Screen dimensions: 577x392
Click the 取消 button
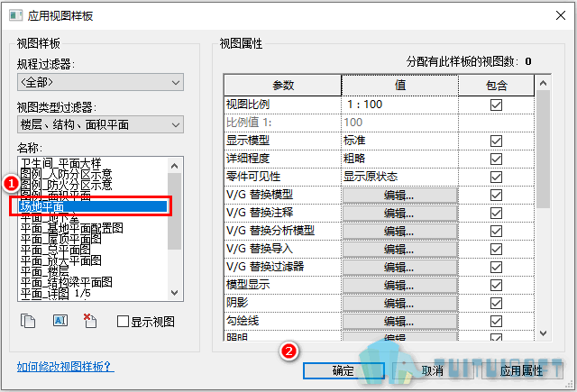click(x=433, y=370)
